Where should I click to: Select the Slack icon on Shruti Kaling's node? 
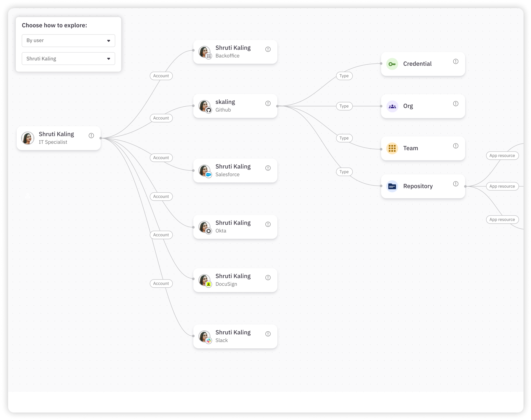(x=209, y=340)
